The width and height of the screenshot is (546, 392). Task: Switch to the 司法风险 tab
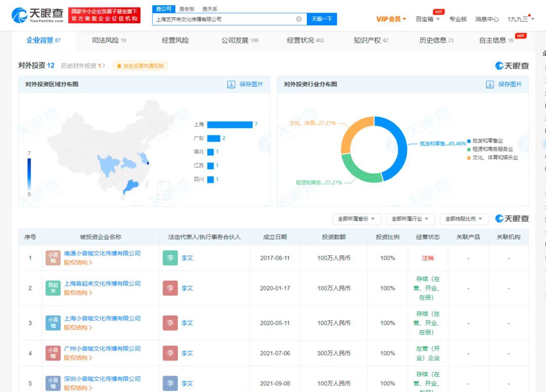109,40
